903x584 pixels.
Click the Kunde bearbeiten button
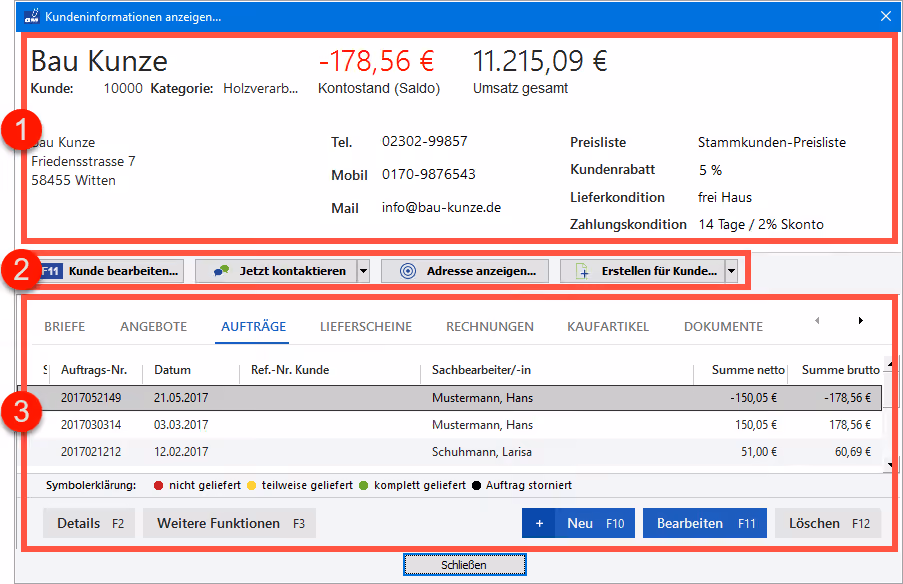[x=111, y=271]
